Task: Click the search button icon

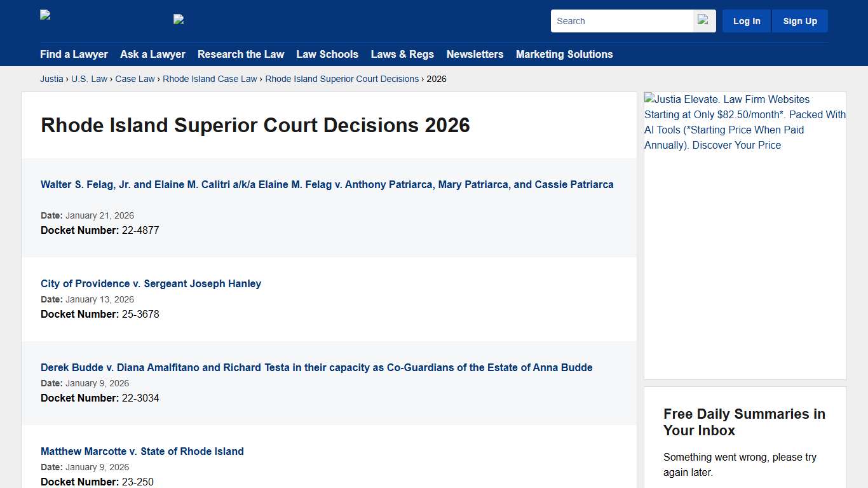Action: [x=703, y=20]
